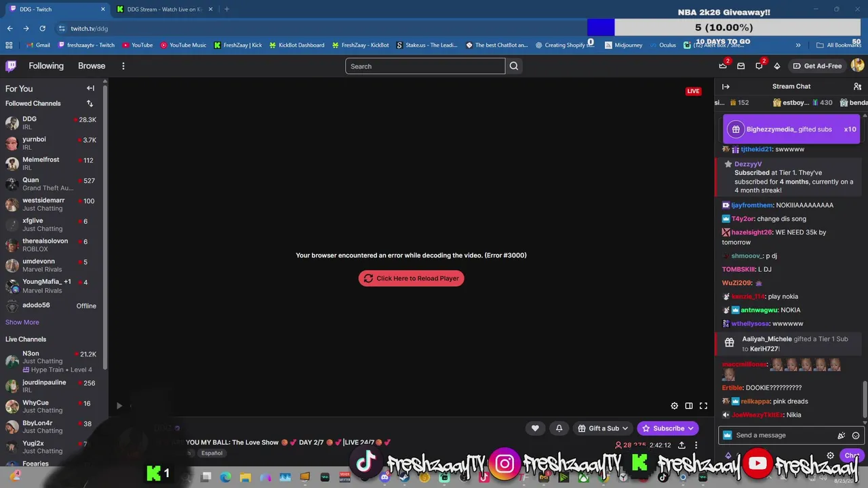The width and height of the screenshot is (868, 488).
Task: Play the video with player control
Action: (119, 406)
